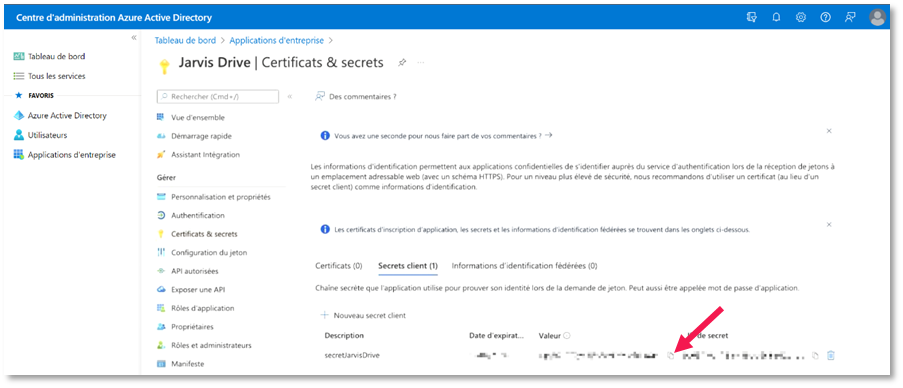Collapse the resource menu next to search box
This screenshot has width=903, height=388.
pos(290,97)
